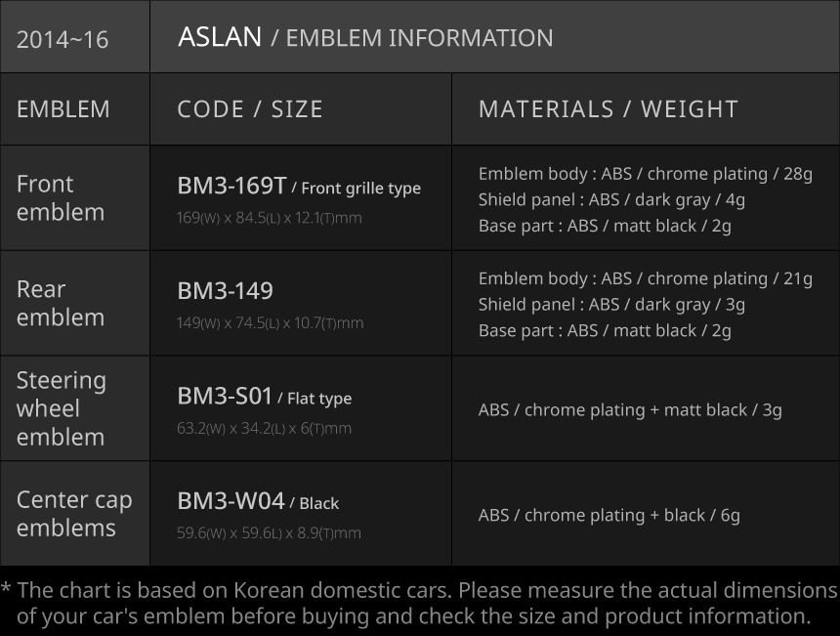Click the CODE / SIZE column header
This screenshot has height=636, width=840.
coord(250,108)
